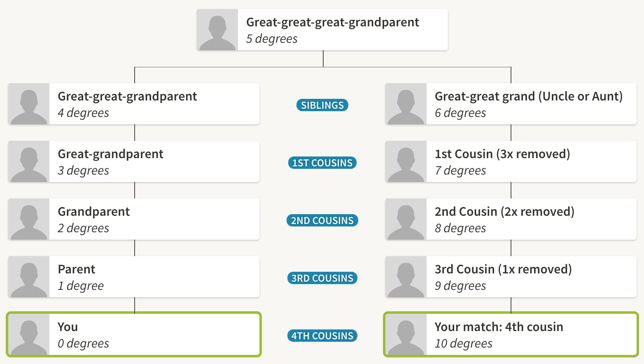Click the 4TH COUSINS badge

(x=322, y=336)
